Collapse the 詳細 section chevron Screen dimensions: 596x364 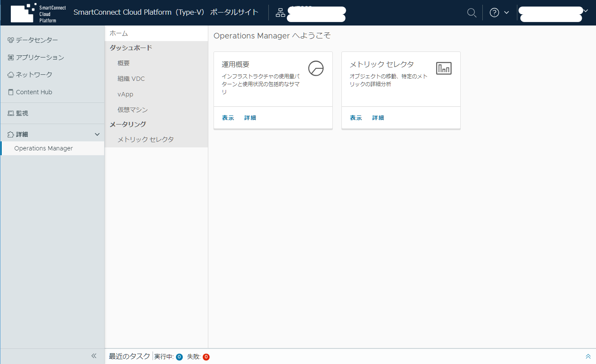click(97, 134)
